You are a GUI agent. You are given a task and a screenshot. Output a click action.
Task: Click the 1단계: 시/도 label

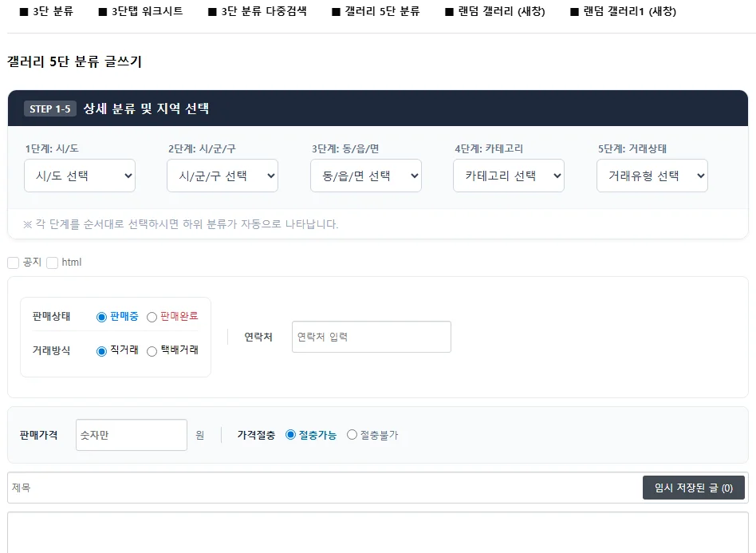pyautogui.click(x=52, y=148)
